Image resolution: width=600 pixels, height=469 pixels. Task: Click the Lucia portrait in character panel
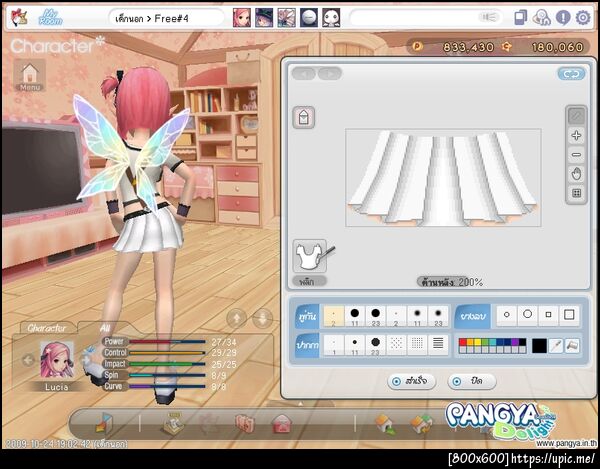click(57, 360)
